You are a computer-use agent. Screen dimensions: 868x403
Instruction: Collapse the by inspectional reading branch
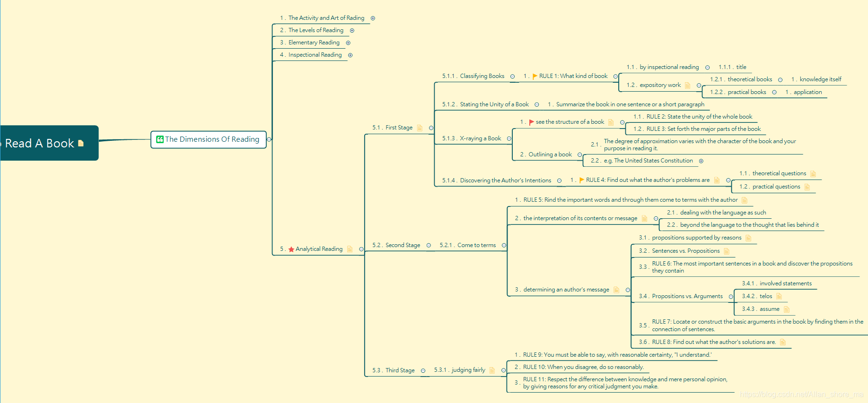click(x=707, y=68)
